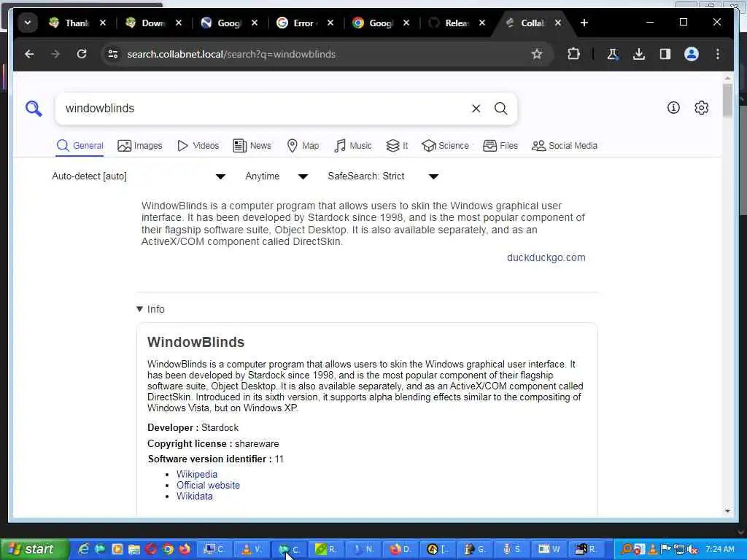Image resolution: width=747 pixels, height=560 pixels.
Task: Open the Chrome profile avatar
Action: click(692, 54)
